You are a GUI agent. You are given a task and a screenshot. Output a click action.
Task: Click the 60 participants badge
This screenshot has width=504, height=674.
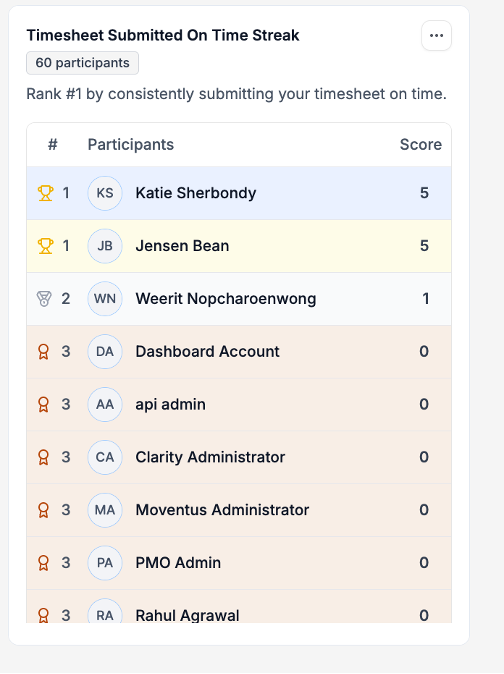(82, 63)
